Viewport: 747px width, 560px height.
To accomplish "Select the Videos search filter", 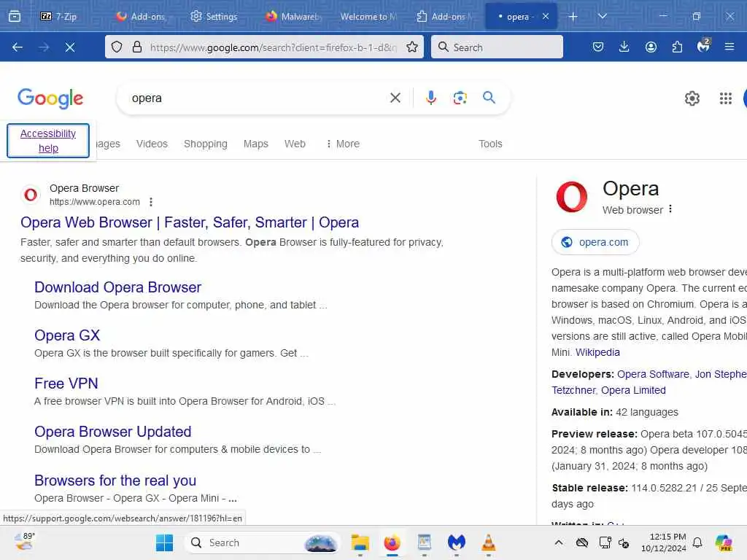I will (x=152, y=144).
